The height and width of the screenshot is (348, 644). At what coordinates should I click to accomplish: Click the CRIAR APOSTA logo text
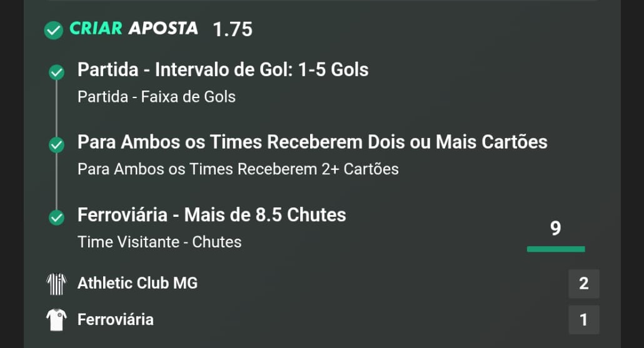(x=133, y=28)
